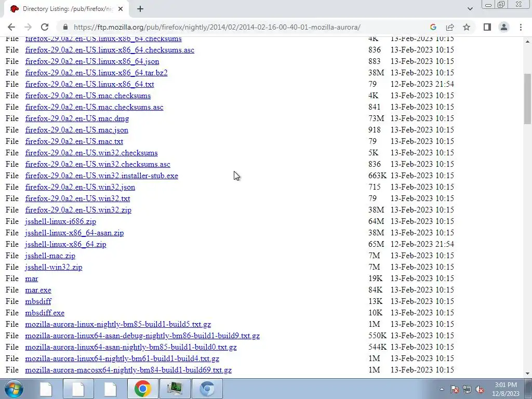Close the Directory Listing tab
This screenshot has height=399, width=532.
pos(121,9)
